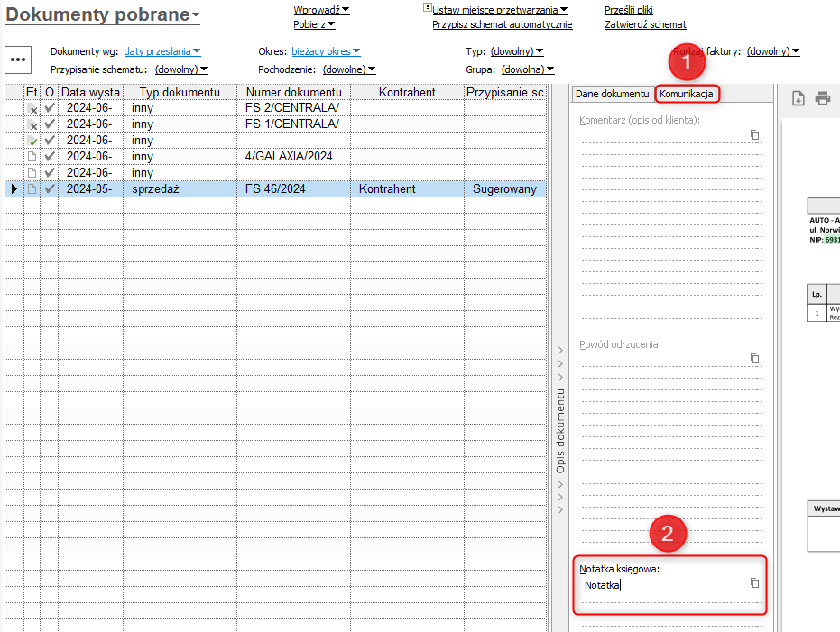Copy the Komentarz field using its copy icon
This screenshot has width=840, height=632.
pyautogui.click(x=754, y=135)
